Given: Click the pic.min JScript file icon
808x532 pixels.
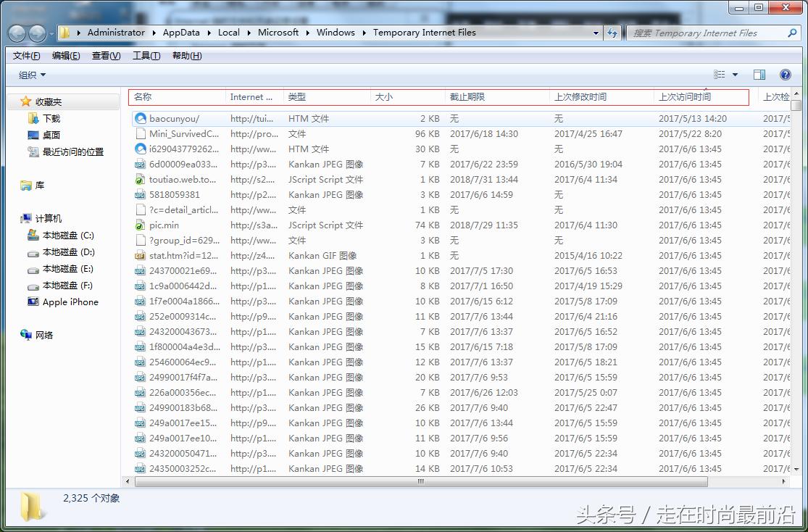Looking at the screenshot, I should (x=141, y=225).
